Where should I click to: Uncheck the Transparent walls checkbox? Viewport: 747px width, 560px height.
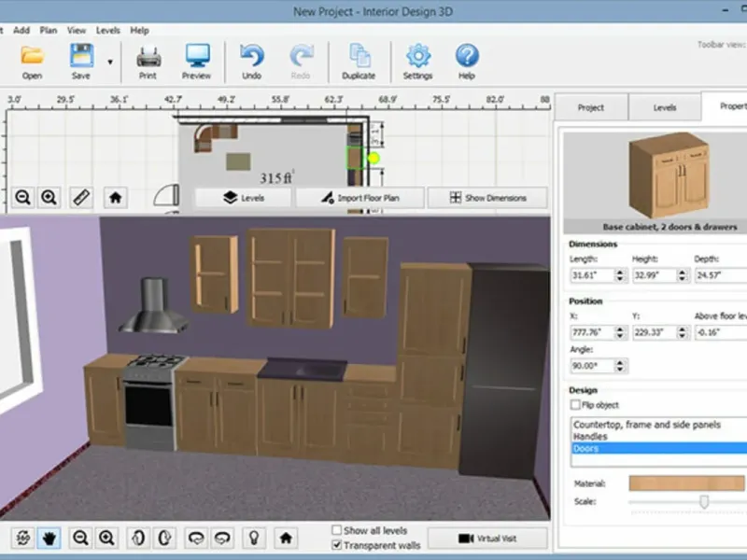coord(337,545)
